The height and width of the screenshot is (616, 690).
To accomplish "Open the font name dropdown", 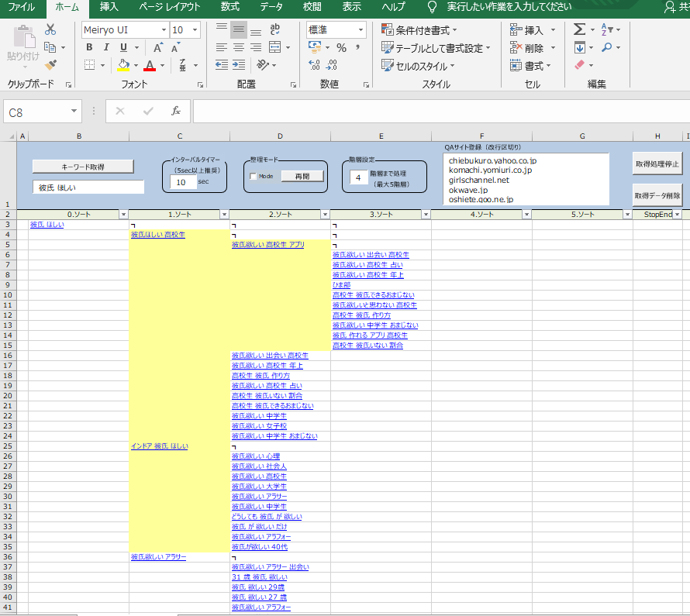I will [164, 30].
